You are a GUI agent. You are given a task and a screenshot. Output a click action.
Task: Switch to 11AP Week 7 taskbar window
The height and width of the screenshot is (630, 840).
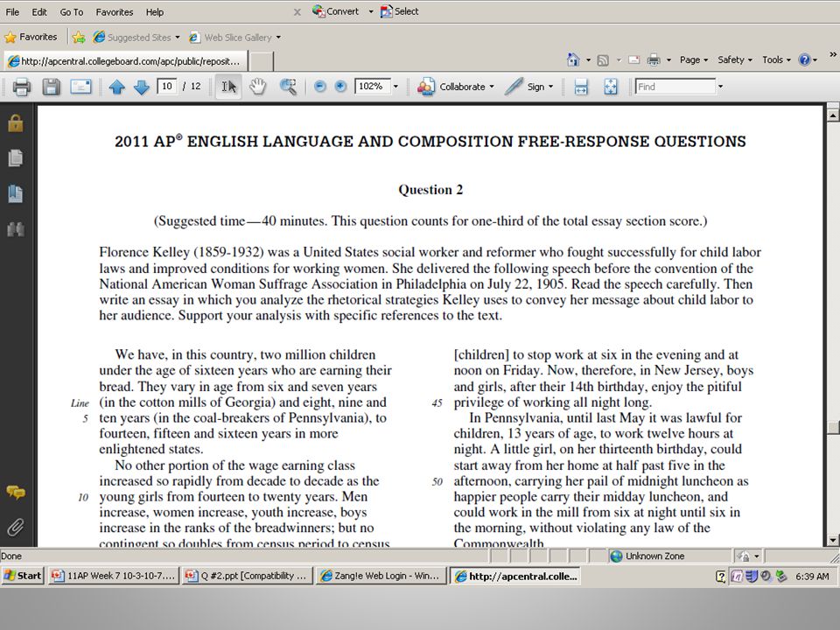(113, 576)
